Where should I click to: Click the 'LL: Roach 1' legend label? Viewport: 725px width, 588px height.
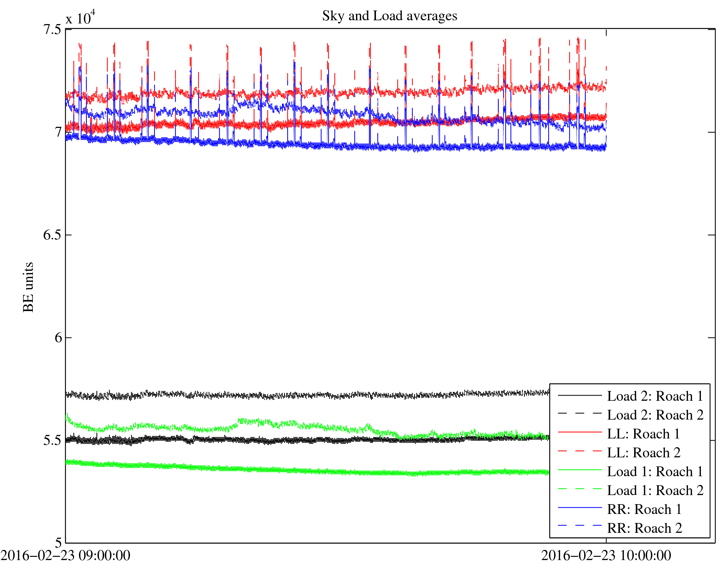click(643, 434)
